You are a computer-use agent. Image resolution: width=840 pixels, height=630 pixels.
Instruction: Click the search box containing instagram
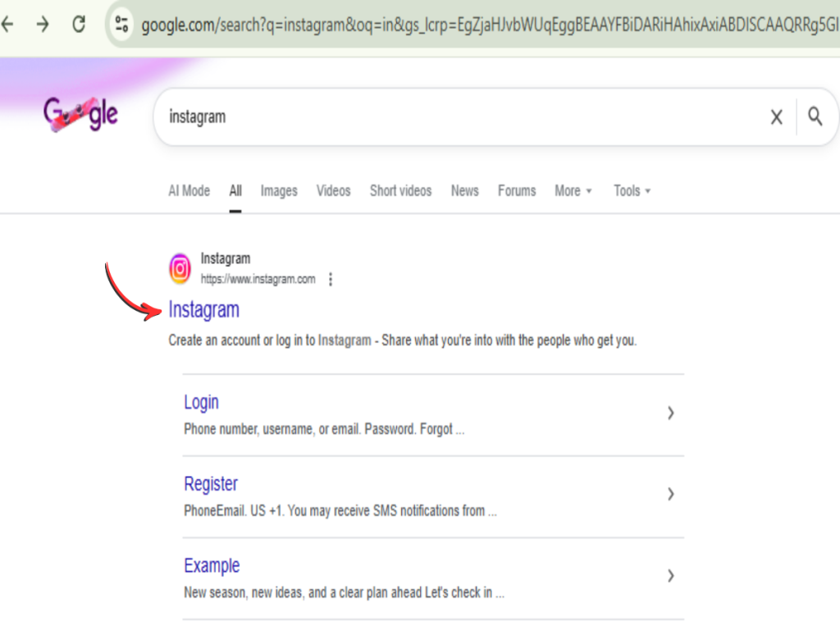point(459,117)
